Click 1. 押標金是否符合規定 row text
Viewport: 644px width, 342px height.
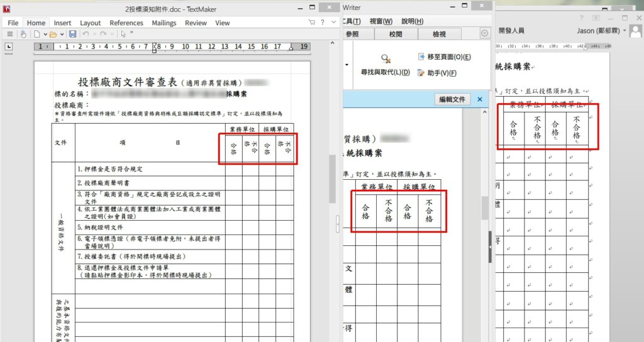110,169
